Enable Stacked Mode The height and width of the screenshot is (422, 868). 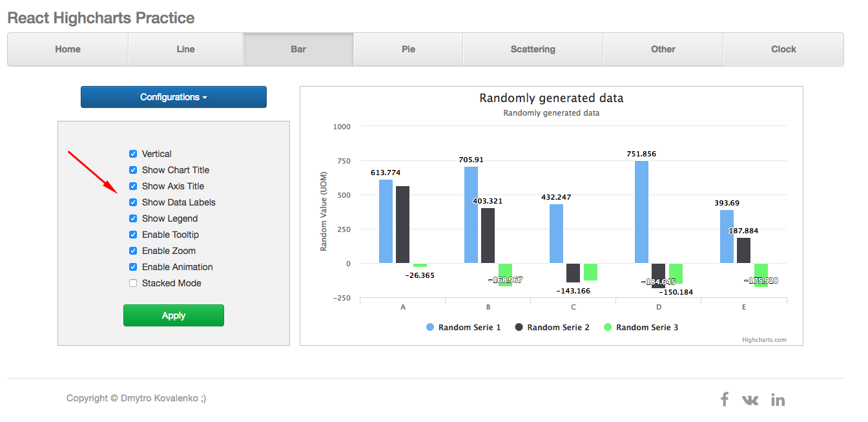(x=132, y=282)
